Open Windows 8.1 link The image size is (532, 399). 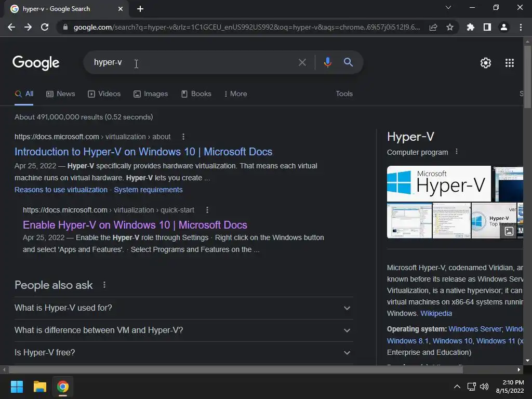(407, 341)
